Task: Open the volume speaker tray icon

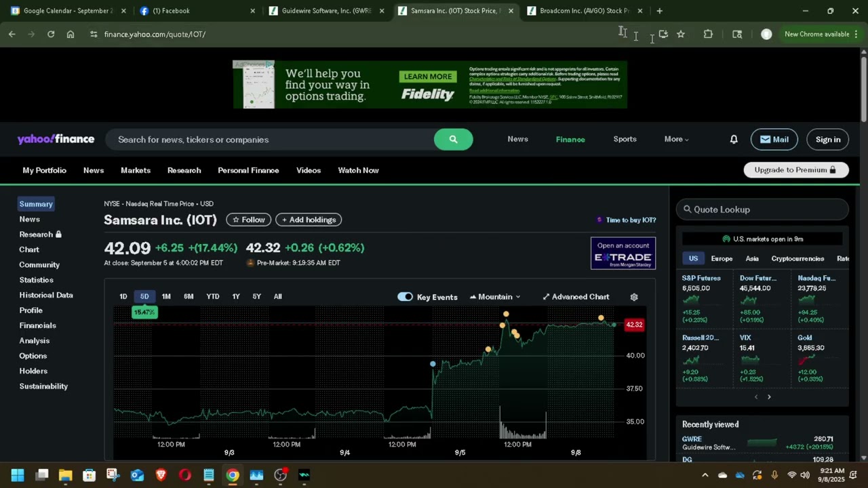Action: (x=804, y=475)
